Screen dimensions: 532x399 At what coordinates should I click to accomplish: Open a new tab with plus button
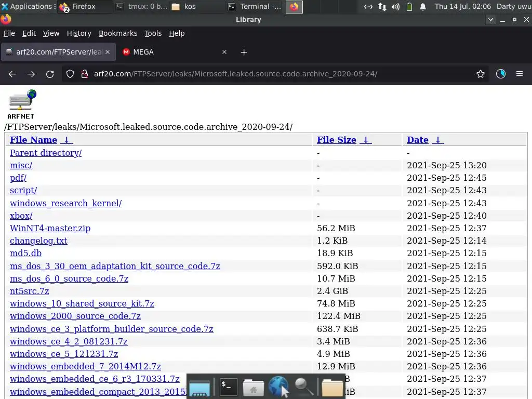244,52
